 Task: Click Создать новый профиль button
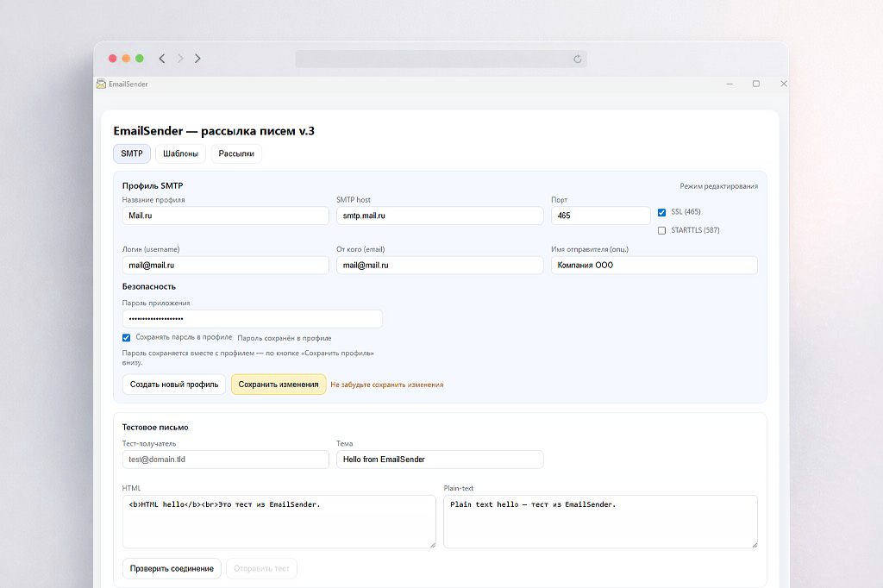[x=174, y=385]
